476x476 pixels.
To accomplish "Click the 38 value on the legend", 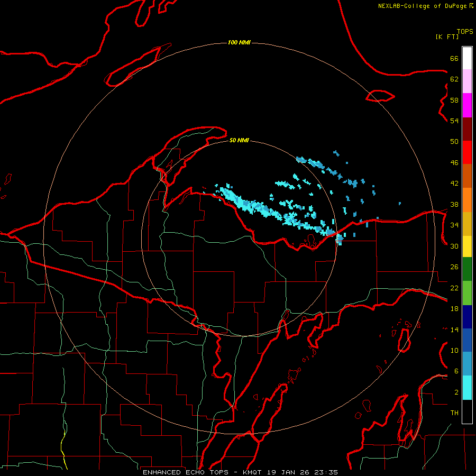I will click(x=454, y=204).
